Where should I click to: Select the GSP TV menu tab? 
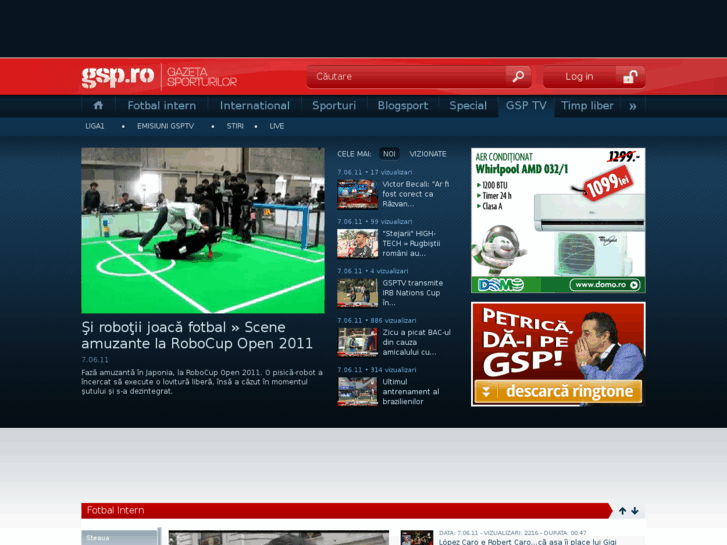[526, 106]
